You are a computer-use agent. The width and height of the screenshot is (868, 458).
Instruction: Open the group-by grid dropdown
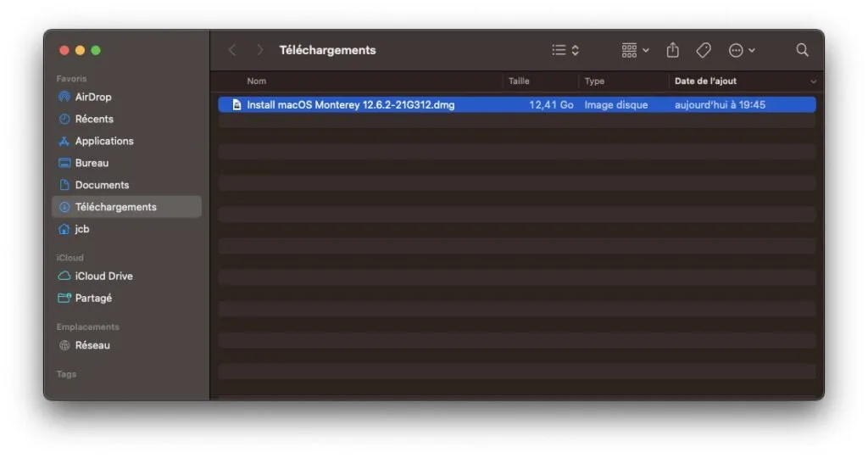pyautogui.click(x=635, y=50)
